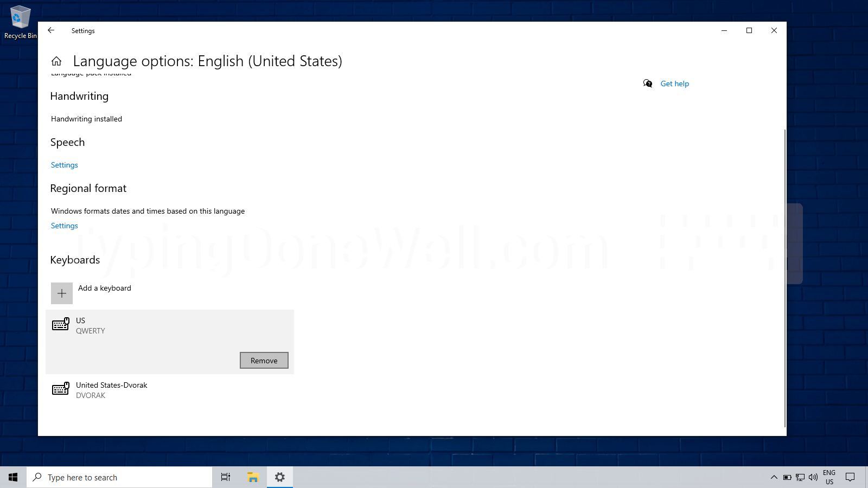
Task: Click the US QWERTY keyboard icon
Action: pyautogui.click(x=61, y=324)
